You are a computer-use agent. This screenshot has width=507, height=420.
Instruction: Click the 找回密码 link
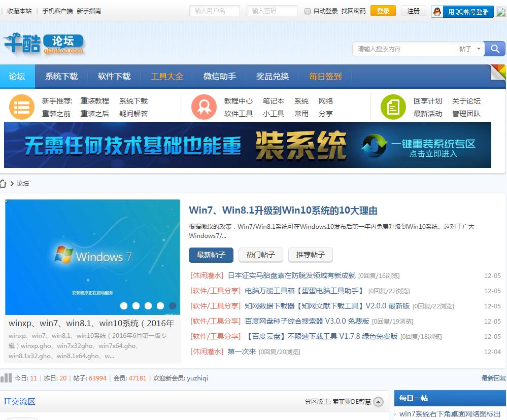[353, 11]
